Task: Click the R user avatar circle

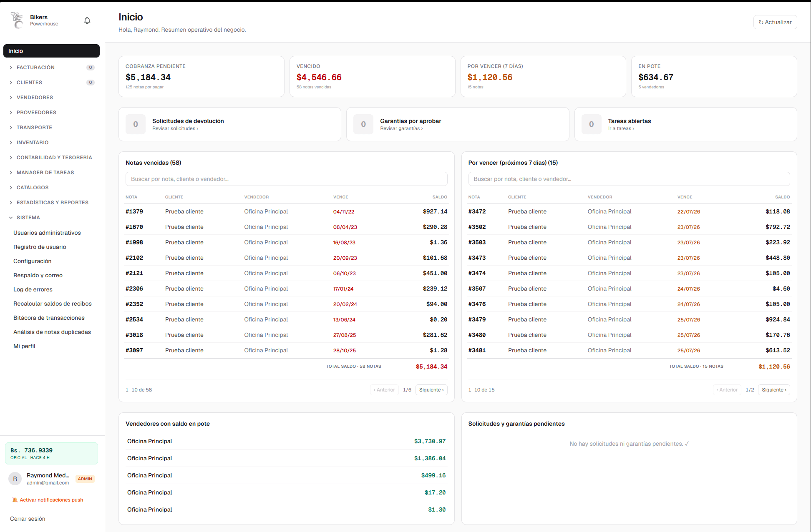Action: pos(15,479)
